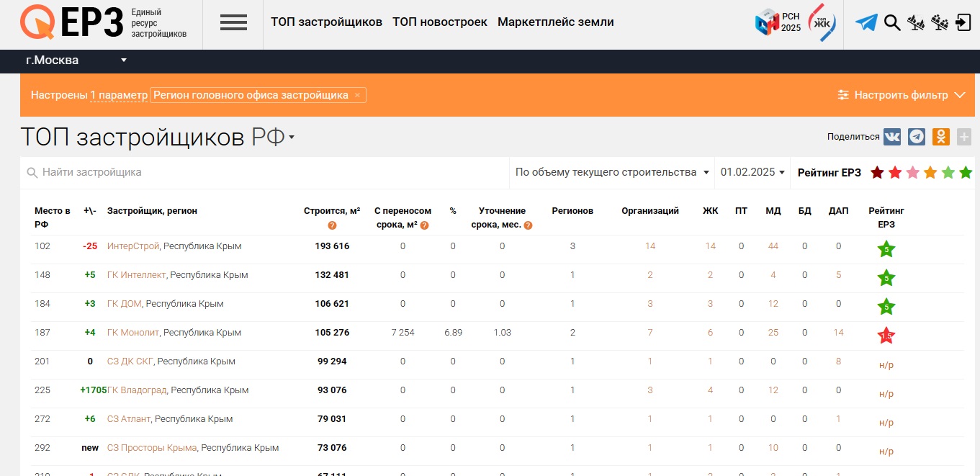Viewport: 980px width, 476px height.
Task: Filter by orange rating star
Action: (x=930, y=173)
